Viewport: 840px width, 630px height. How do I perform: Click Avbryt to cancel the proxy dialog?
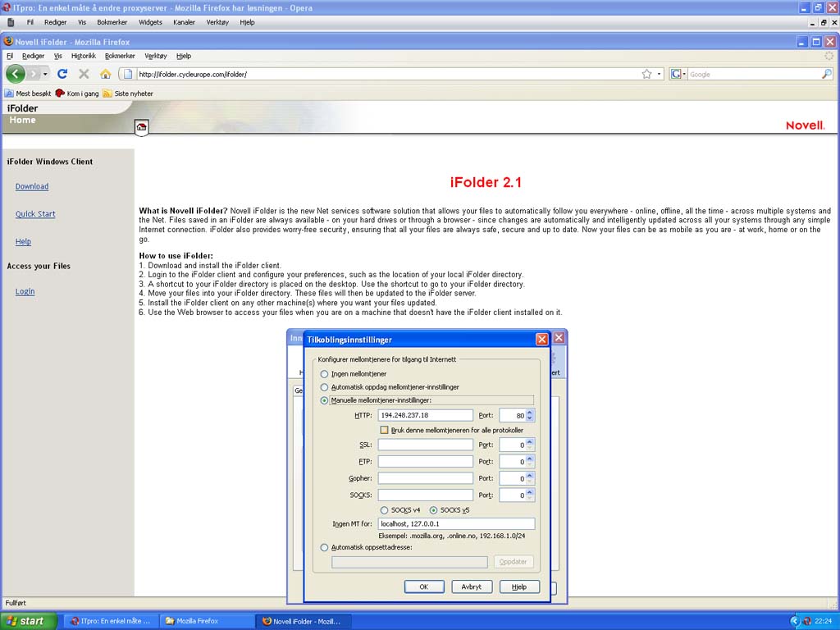pyautogui.click(x=472, y=587)
